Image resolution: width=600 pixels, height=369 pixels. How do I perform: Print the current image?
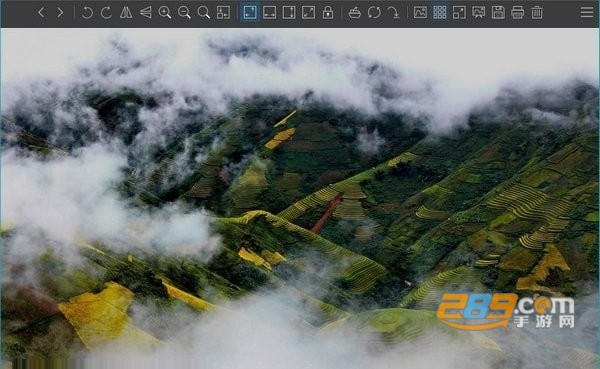(x=518, y=13)
